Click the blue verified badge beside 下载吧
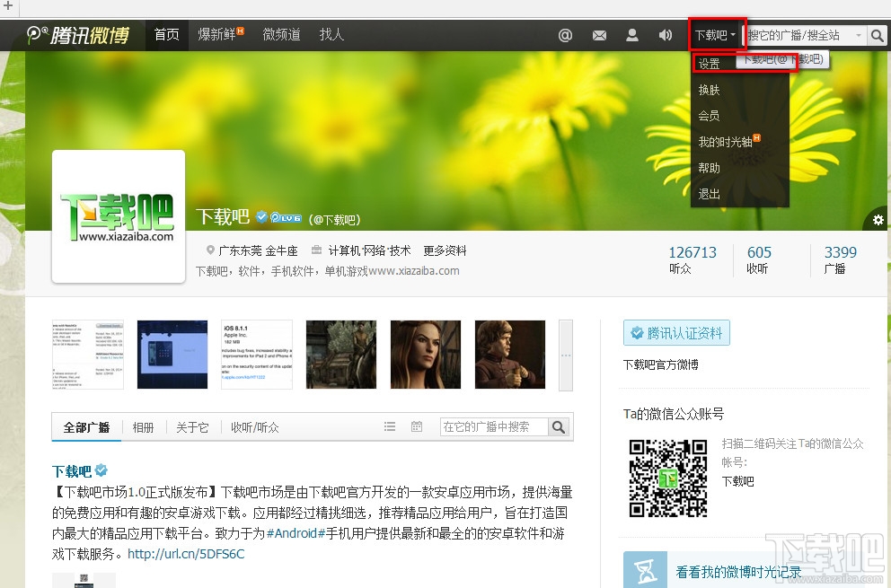 (260, 215)
